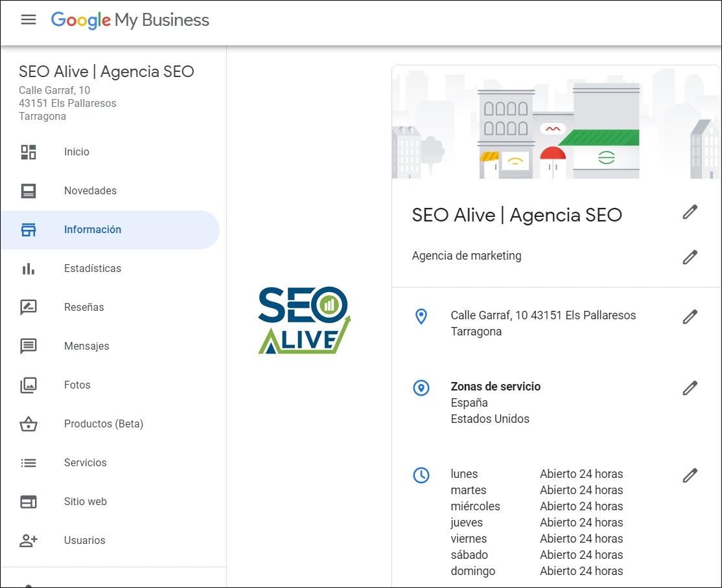The height and width of the screenshot is (588, 722).
Task: Click the Servicios list icon
Action: pyautogui.click(x=29, y=462)
